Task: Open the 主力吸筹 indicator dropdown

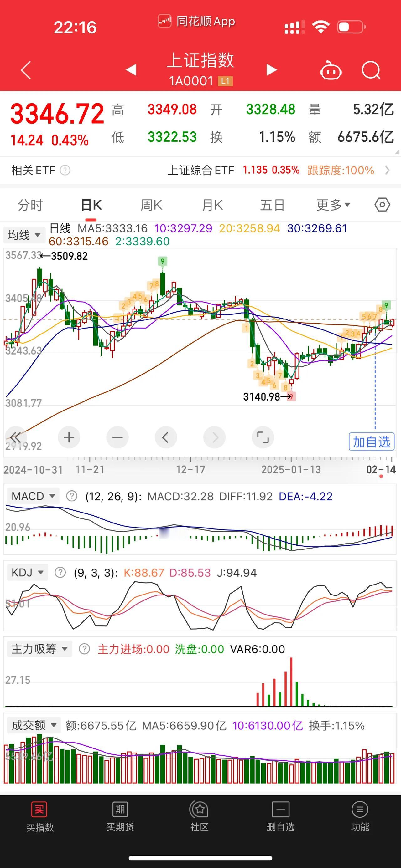Action: 40,649
